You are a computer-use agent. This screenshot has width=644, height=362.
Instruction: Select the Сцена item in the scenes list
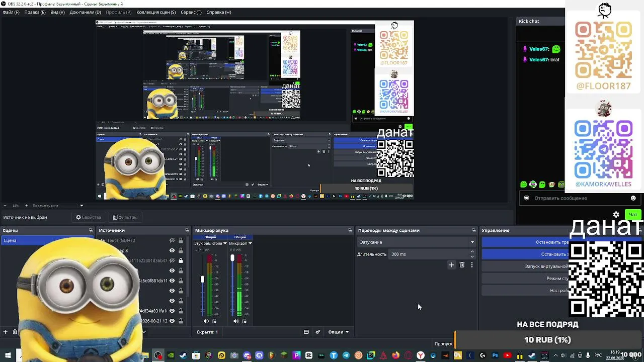(x=47, y=240)
